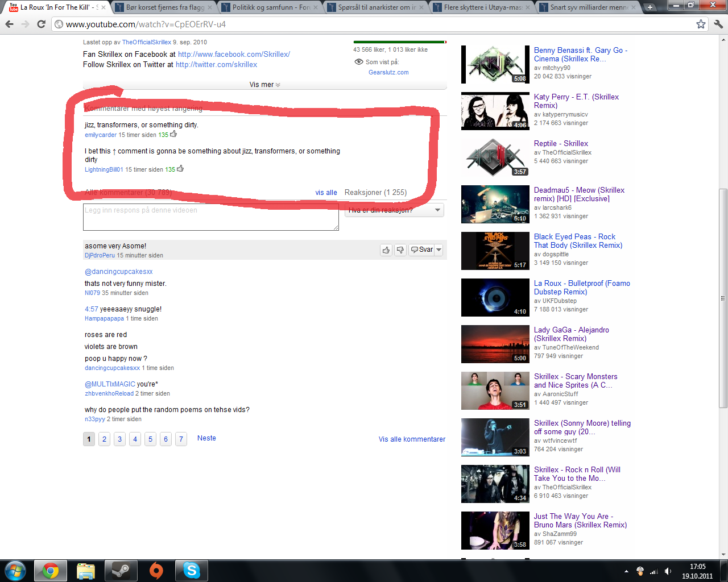Open 'Reaksjoner (1 255)' section
The image size is (728, 582).
pyautogui.click(x=375, y=193)
